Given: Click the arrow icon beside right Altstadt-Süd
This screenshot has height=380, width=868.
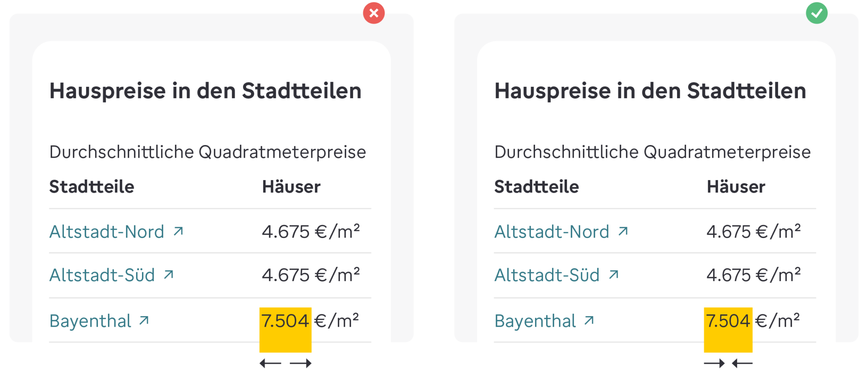Looking at the screenshot, I should pos(614,274).
